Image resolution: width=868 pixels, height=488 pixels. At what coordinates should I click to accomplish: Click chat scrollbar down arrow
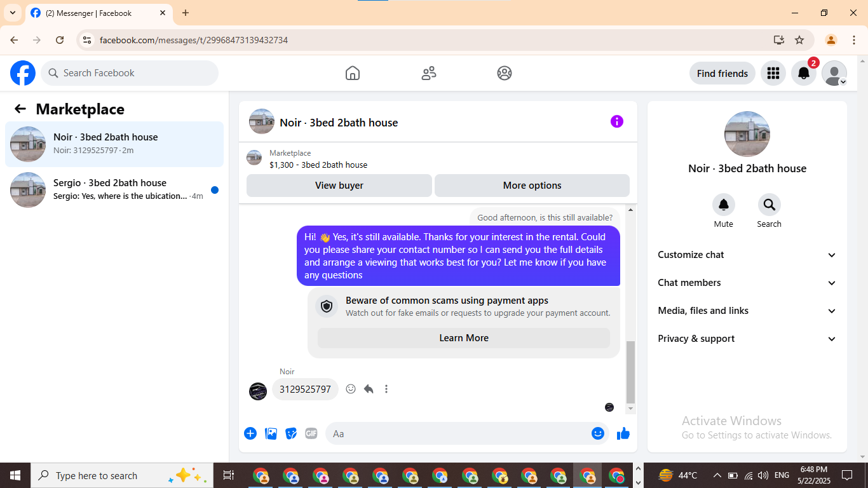click(x=631, y=409)
